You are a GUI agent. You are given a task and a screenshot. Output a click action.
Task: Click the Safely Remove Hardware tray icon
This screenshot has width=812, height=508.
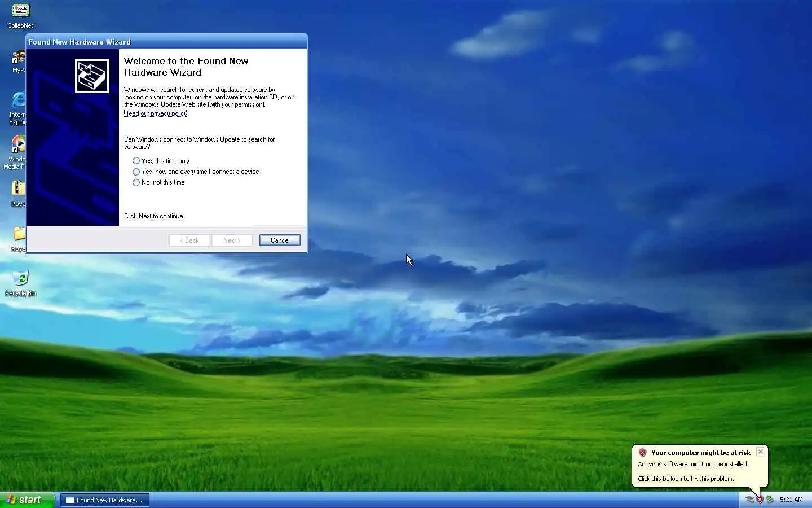(770, 500)
